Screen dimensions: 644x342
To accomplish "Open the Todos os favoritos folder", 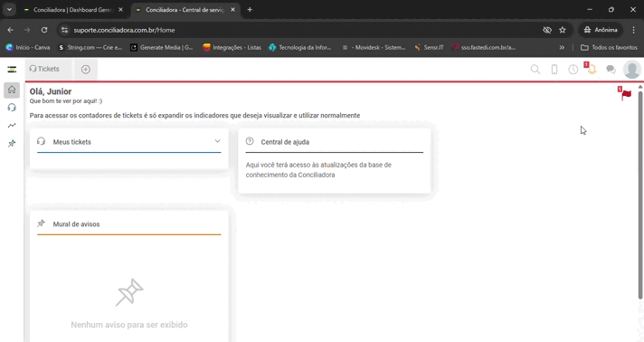I will [609, 48].
